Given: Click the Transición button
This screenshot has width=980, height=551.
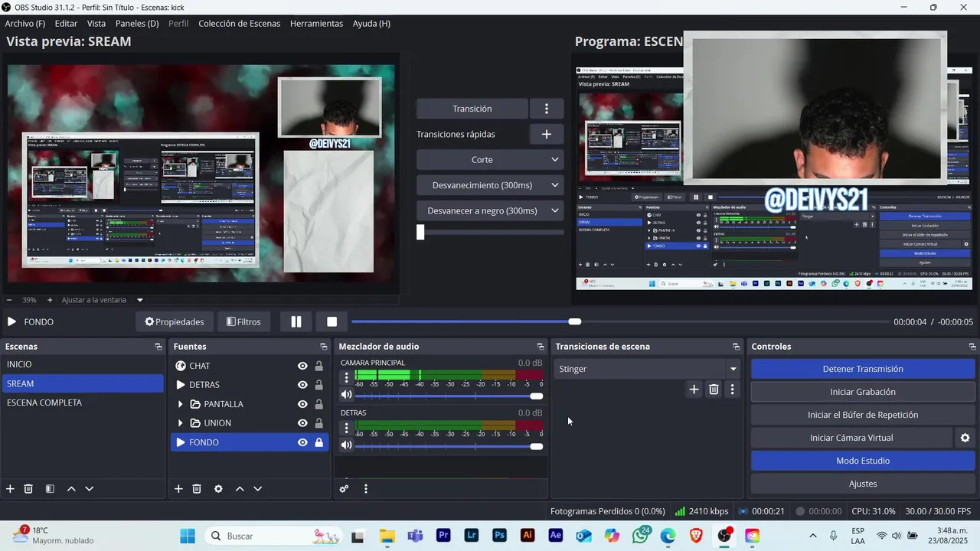Looking at the screenshot, I should point(472,109).
